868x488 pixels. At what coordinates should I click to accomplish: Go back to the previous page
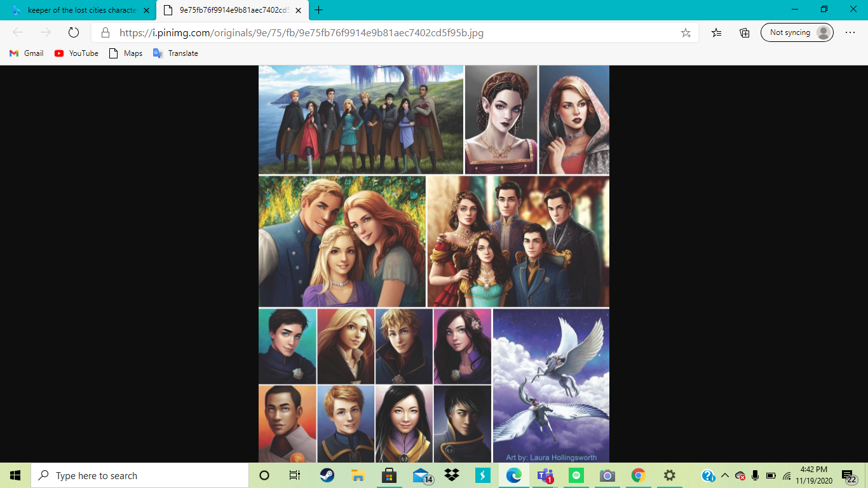[x=18, y=32]
